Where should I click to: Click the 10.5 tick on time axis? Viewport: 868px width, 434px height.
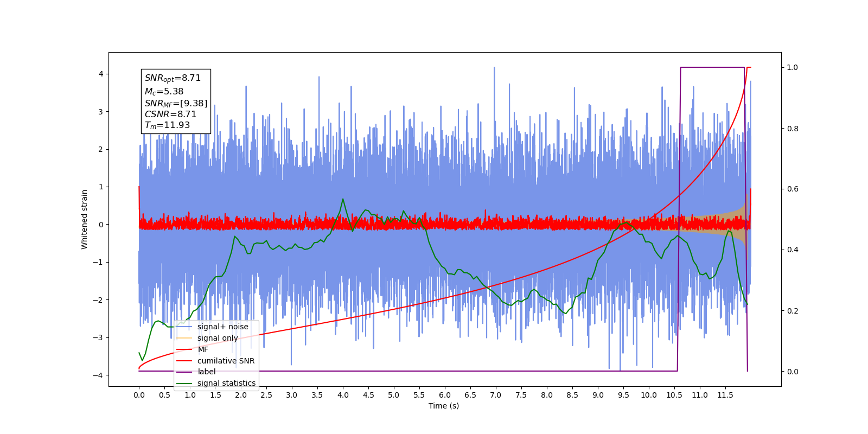pos(674,395)
